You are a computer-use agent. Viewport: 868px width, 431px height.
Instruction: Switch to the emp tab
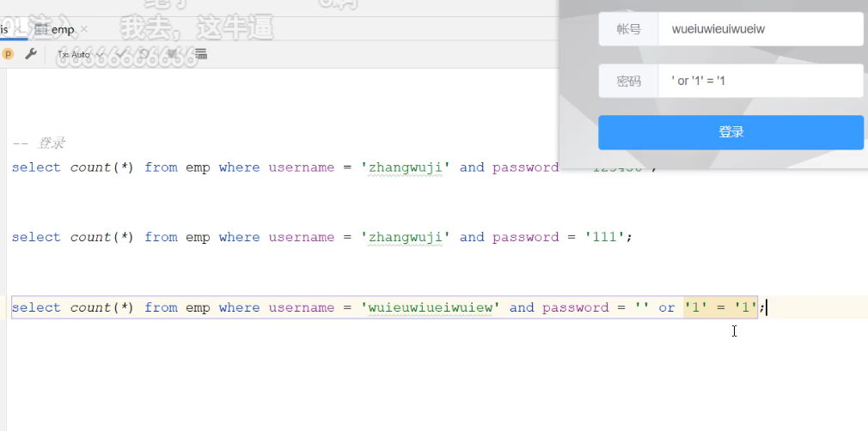[60, 30]
